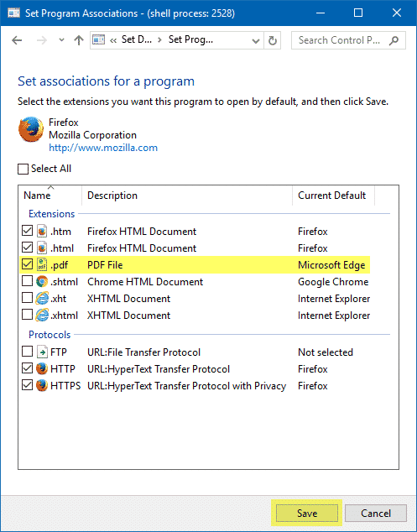Click the .htm Firefox document icon

tap(42, 231)
